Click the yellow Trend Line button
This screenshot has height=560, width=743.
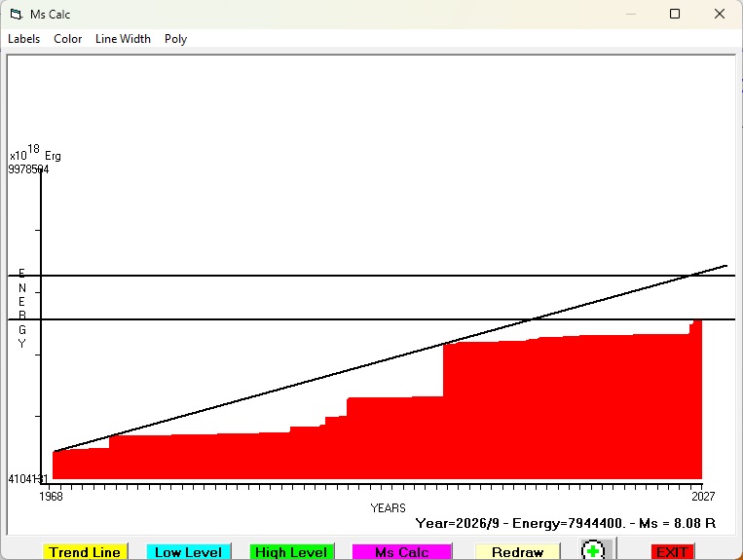click(x=85, y=552)
